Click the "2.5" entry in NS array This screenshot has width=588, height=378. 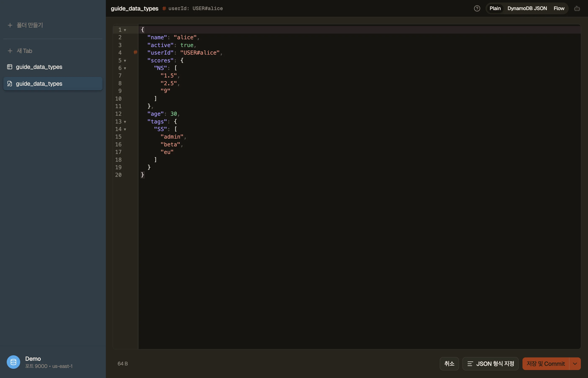pos(169,83)
